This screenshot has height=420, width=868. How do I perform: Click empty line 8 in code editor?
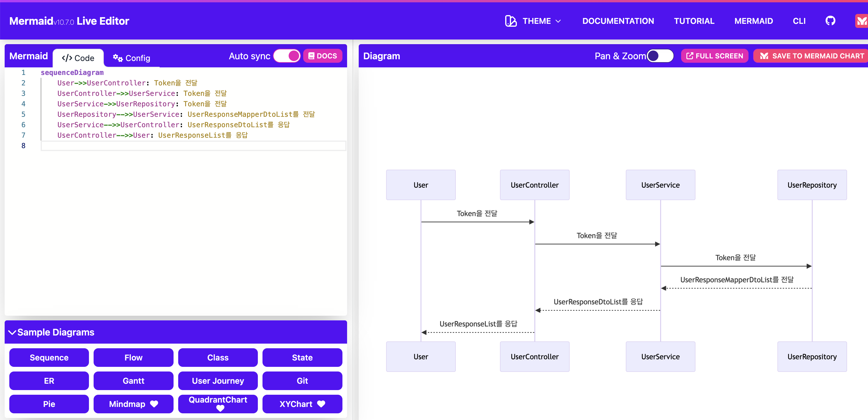pos(192,146)
